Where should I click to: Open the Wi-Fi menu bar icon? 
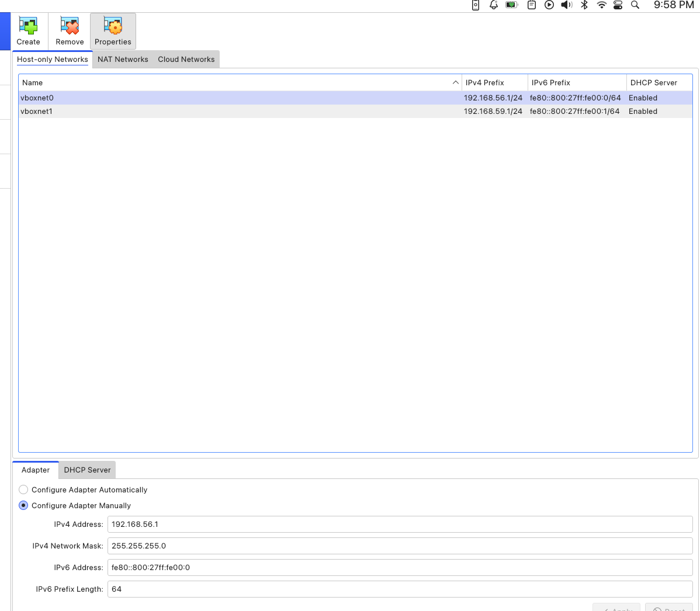pos(601,5)
